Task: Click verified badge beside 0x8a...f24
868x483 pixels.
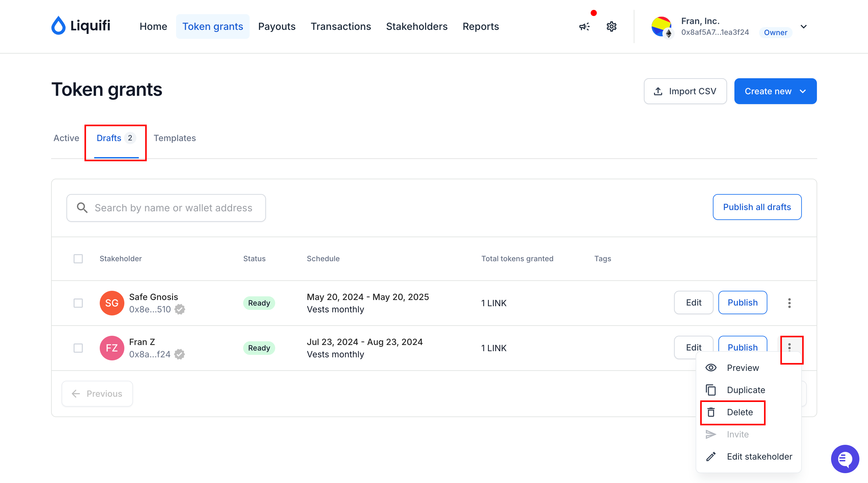Action: [179, 354]
